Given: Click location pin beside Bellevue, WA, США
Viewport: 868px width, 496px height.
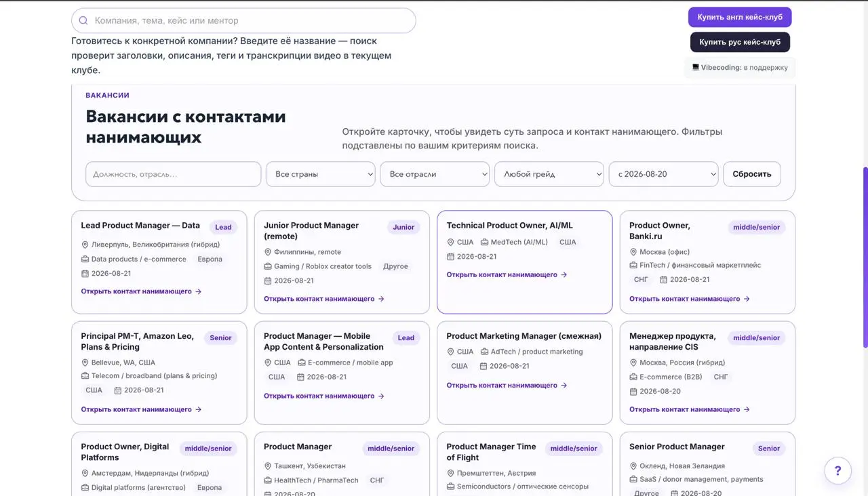Looking at the screenshot, I should pos(85,363).
